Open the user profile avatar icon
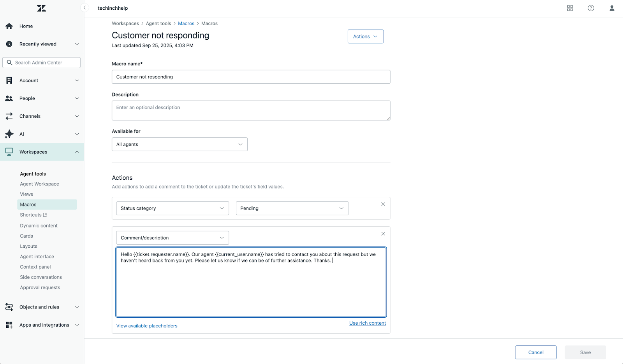Viewport: 623px width, 364px height. pyautogui.click(x=611, y=8)
